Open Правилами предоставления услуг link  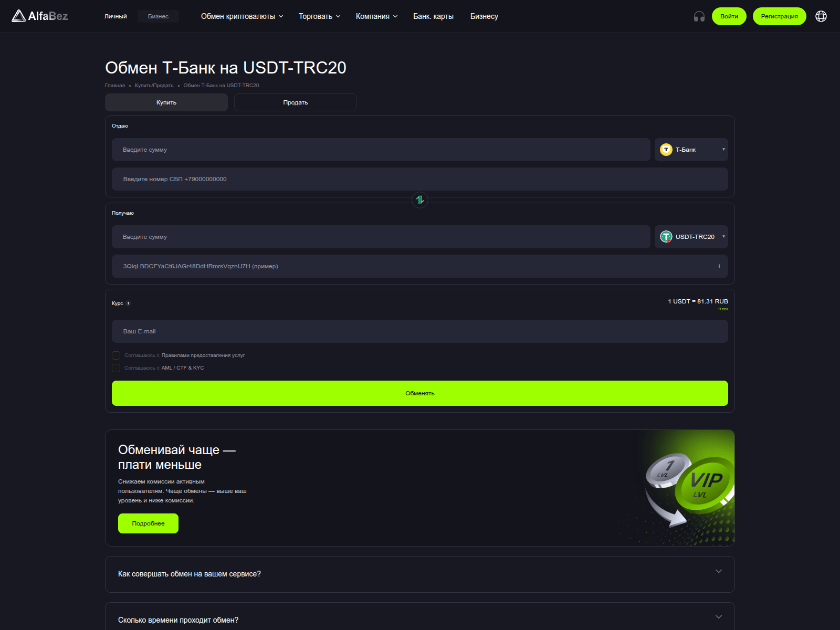(203, 355)
